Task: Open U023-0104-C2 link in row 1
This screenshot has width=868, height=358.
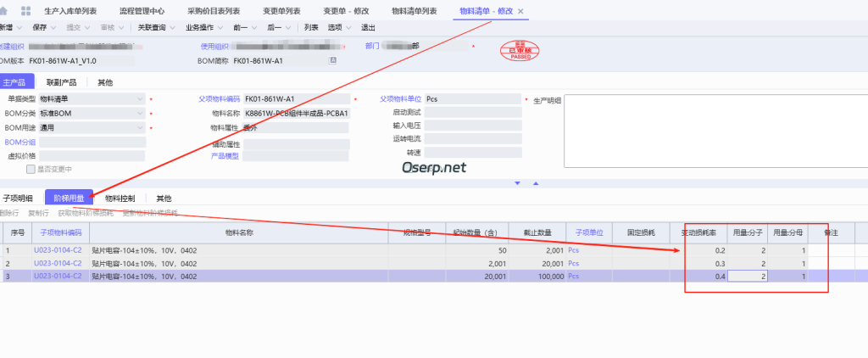Action: 58,250
